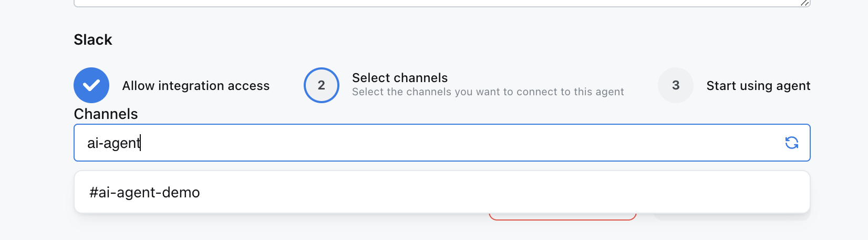Screen dimensions: 868x240
Task: Click the bottom edge of the textarea
Action: [442, 6]
